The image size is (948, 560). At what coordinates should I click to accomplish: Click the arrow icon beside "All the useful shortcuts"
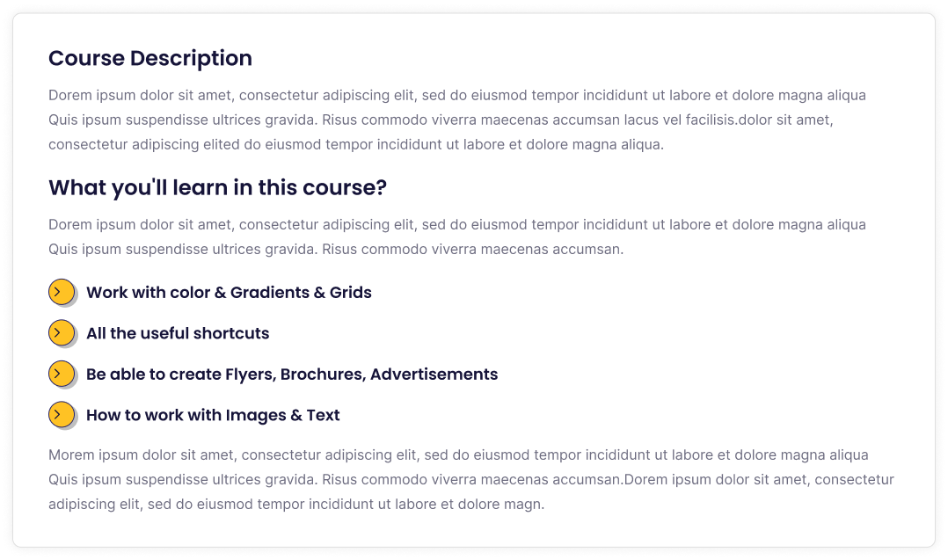coord(61,332)
